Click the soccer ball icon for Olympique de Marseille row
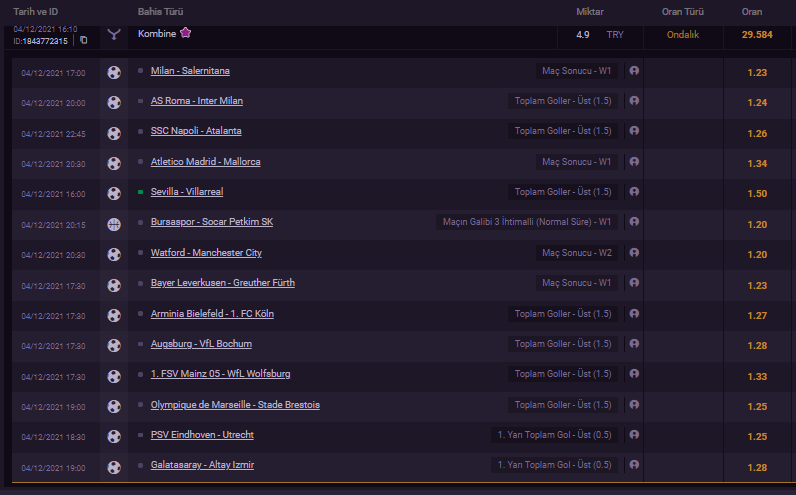 click(x=114, y=406)
